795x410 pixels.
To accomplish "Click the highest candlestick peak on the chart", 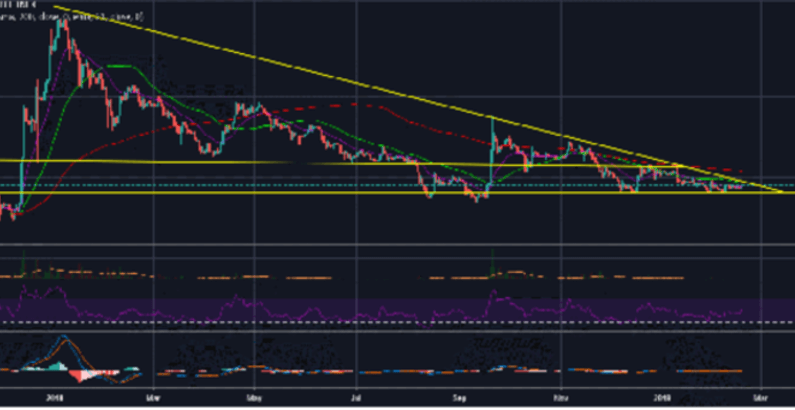I will (x=62, y=22).
